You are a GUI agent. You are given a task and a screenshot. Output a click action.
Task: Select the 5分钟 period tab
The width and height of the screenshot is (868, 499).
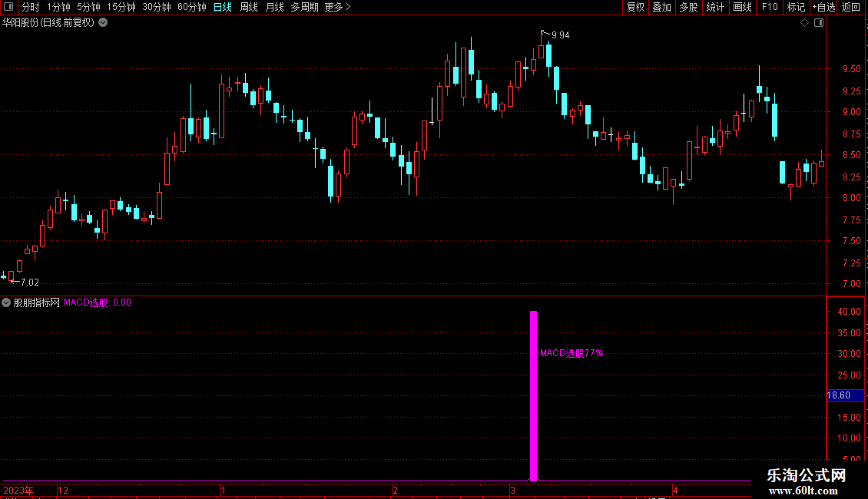[88, 7]
